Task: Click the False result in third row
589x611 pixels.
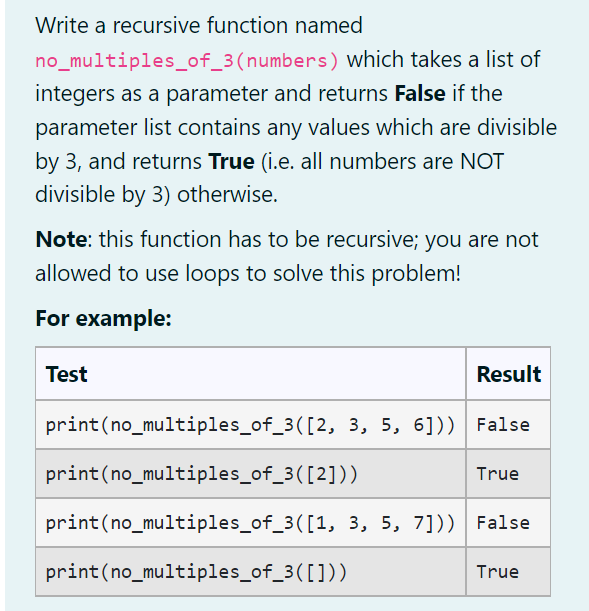Action: pos(503,523)
